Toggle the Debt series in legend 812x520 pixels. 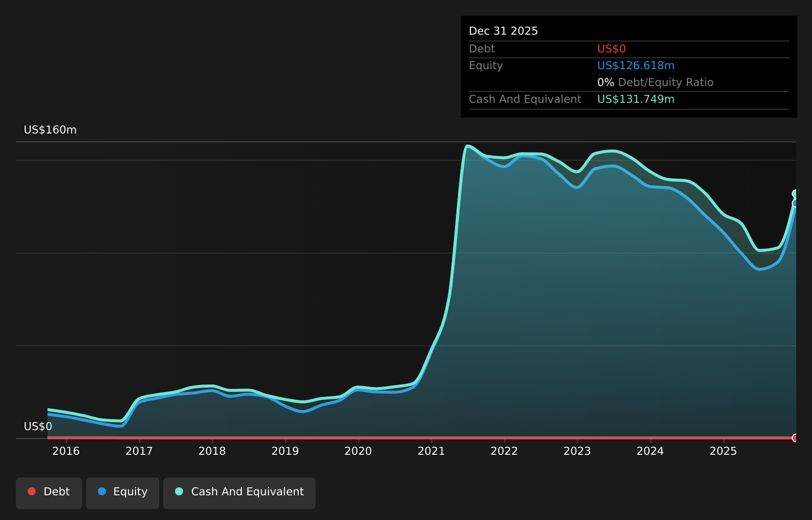tap(49, 493)
